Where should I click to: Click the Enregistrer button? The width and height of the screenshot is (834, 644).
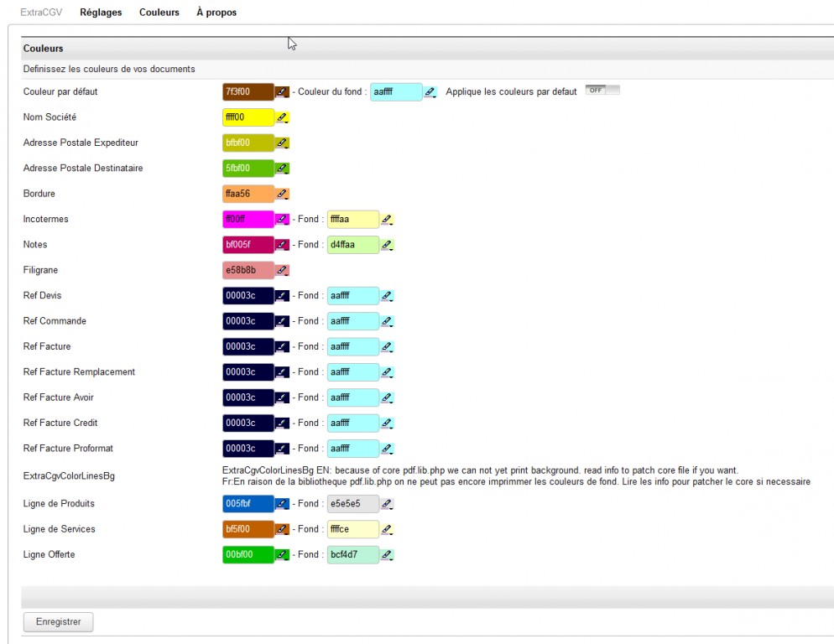tap(58, 622)
